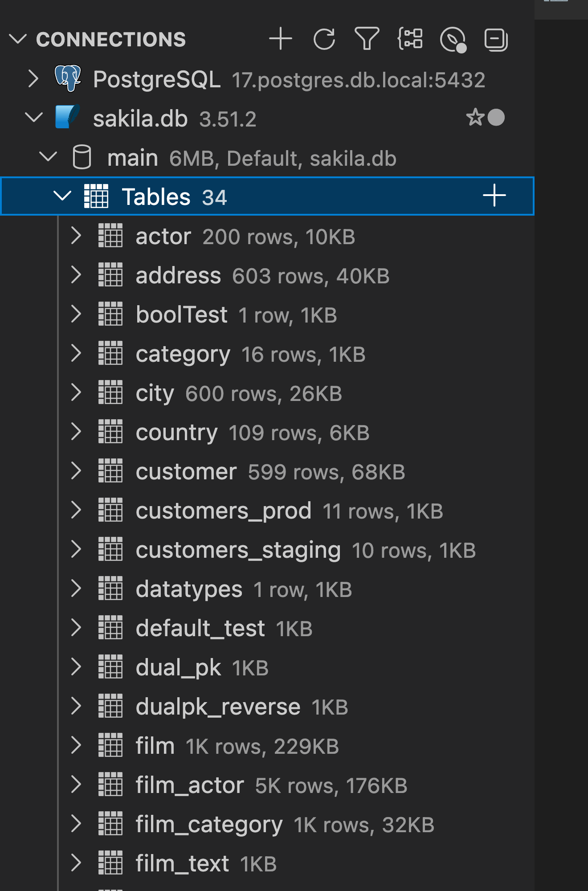The image size is (588, 891).
Task: Select the datatypes table row
Action: click(189, 589)
